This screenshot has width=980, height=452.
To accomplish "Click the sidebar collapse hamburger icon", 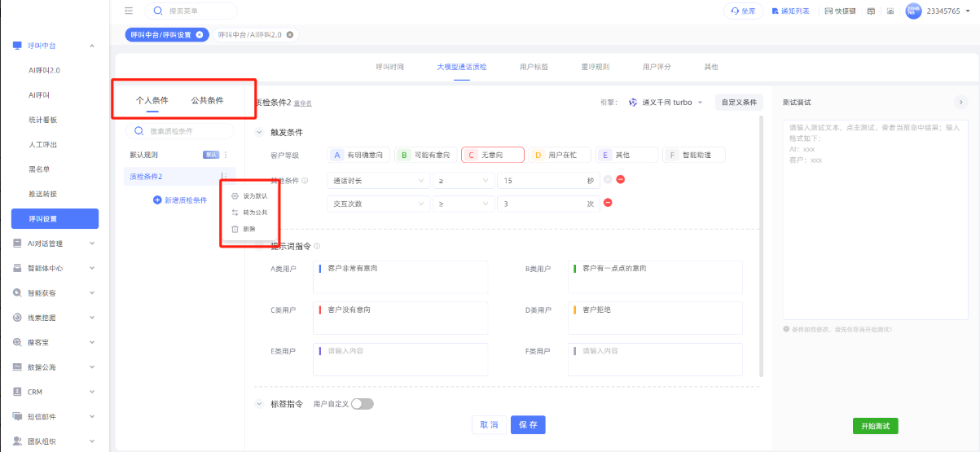I will coord(129,11).
